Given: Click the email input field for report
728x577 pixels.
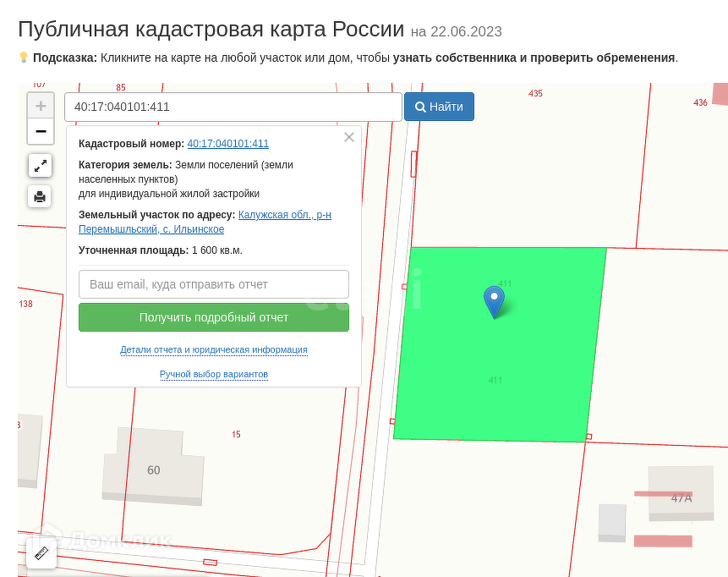Looking at the screenshot, I should (214, 284).
